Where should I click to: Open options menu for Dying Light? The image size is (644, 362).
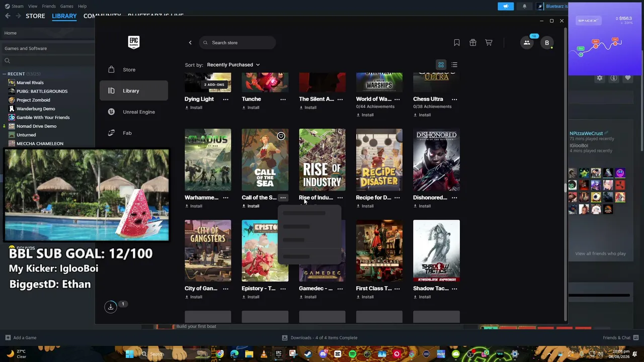tap(225, 99)
